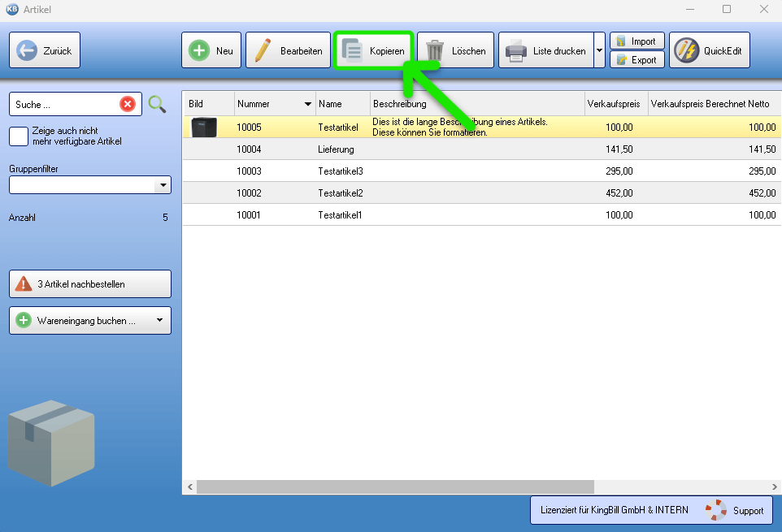Click the magnifying glass search icon
The image size is (782, 532).
click(157, 104)
